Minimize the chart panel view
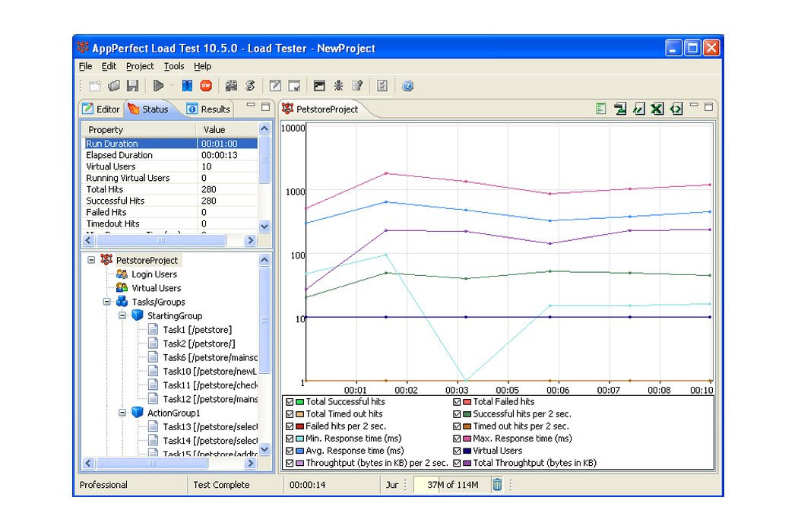 (x=694, y=106)
